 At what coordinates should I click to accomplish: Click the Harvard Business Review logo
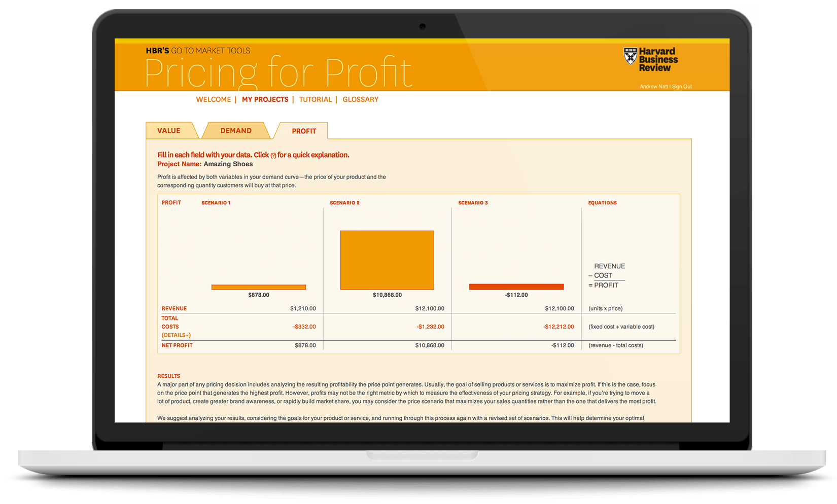pos(650,59)
